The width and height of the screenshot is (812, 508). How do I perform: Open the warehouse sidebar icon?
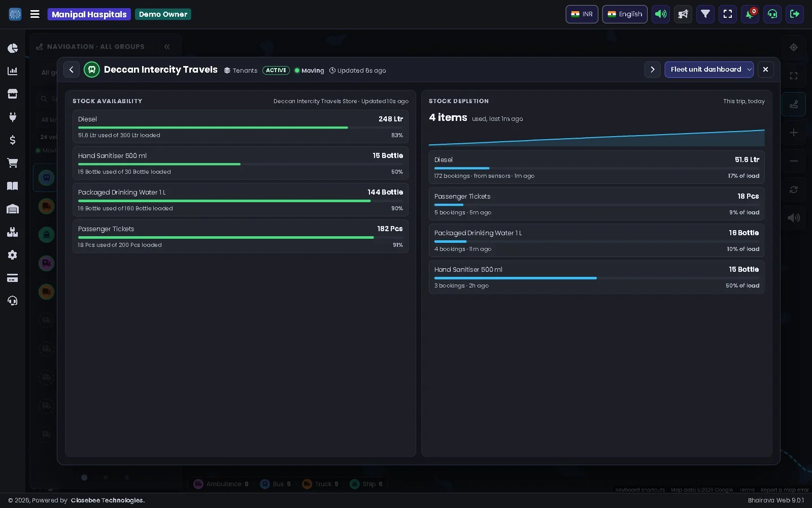[x=13, y=209]
